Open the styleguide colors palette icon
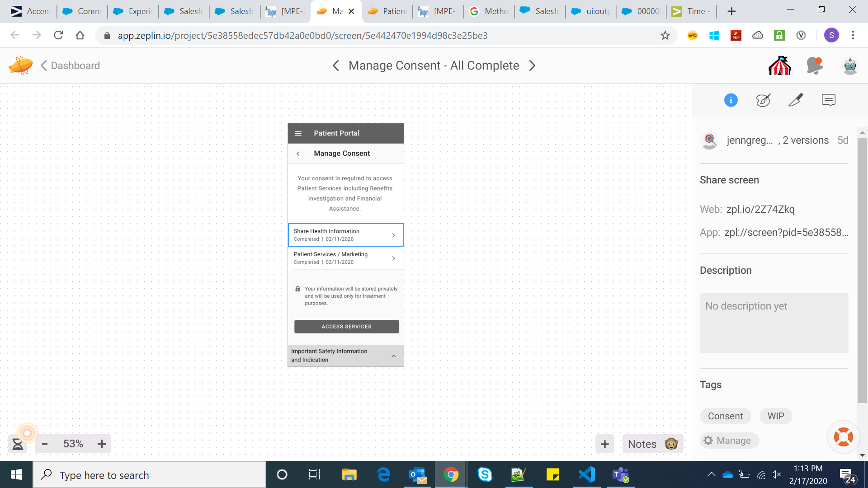This screenshot has width=868, height=488. [x=763, y=100]
